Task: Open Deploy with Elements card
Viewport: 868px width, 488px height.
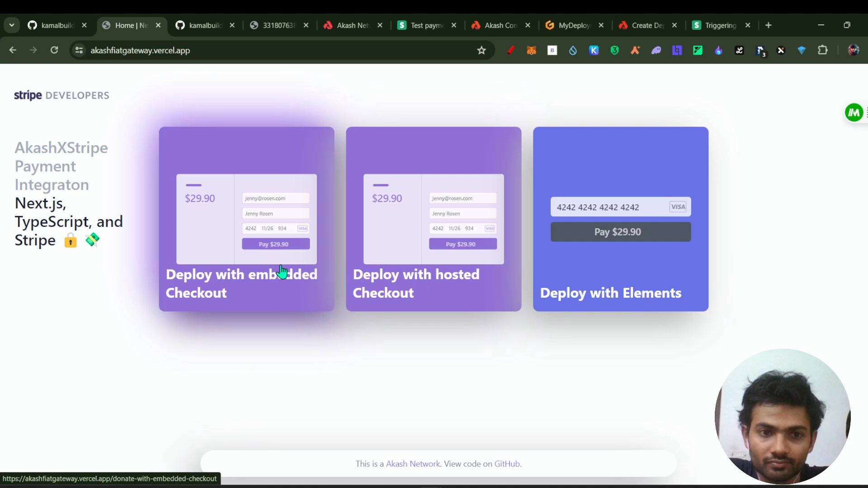Action: (621, 219)
